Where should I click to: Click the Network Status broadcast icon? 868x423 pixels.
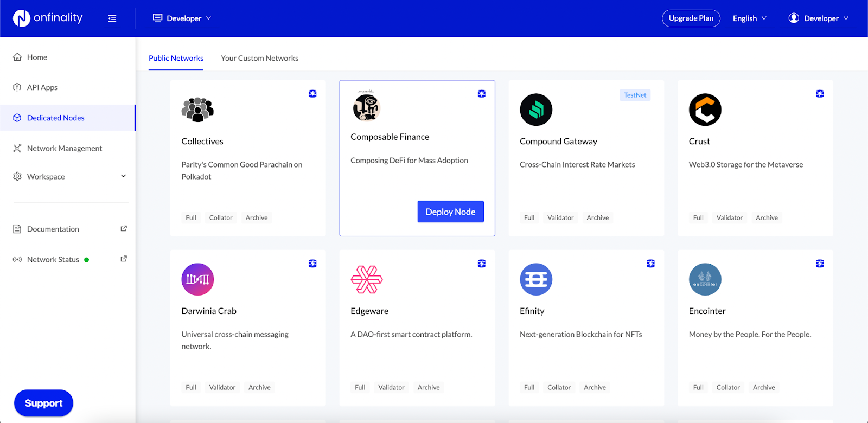(x=17, y=259)
